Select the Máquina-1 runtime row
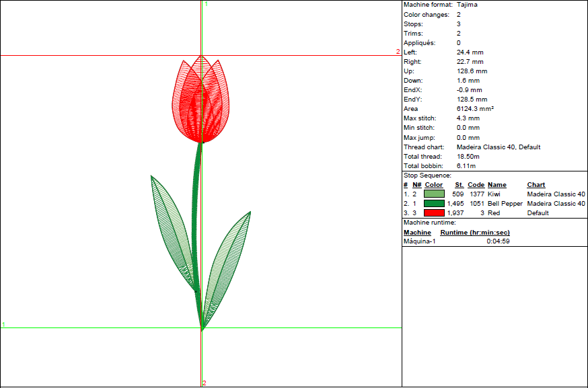Viewport: 588px width, 388px height. click(x=420, y=241)
